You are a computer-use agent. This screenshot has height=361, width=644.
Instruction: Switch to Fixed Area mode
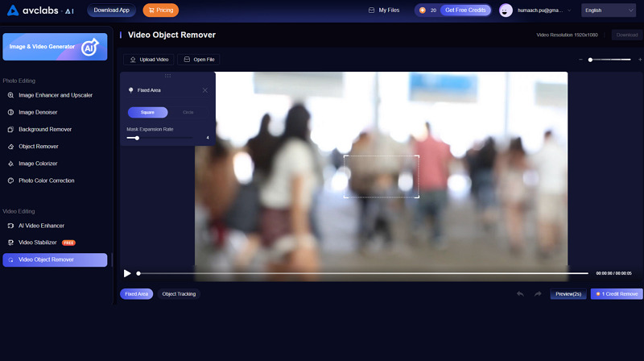(x=136, y=294)
